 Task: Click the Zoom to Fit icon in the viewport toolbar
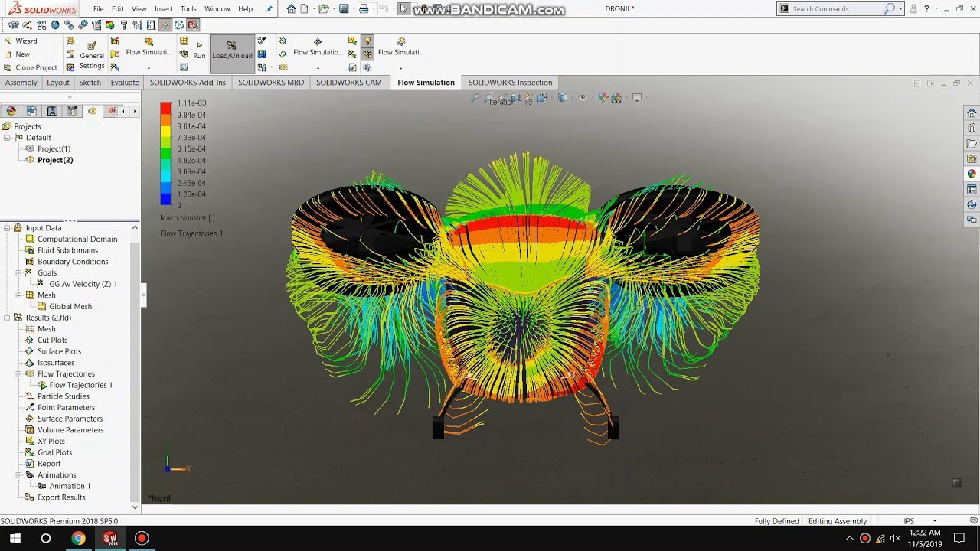(x=475, y=98)
